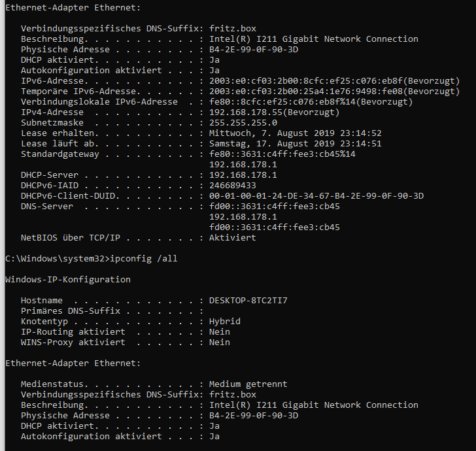Click the hostname DESKTOP-8TC2TI7
This screenshot has width=476, height=451.
coord(248,301)
